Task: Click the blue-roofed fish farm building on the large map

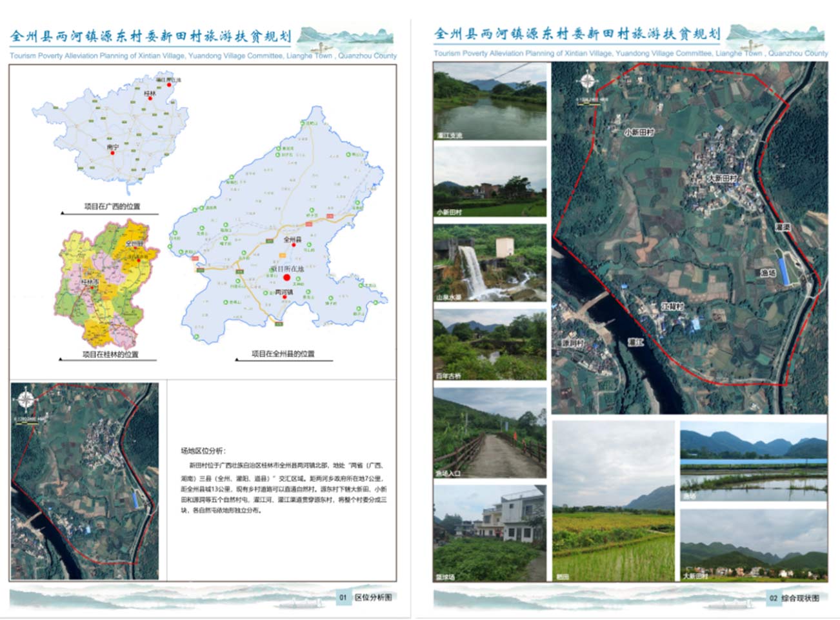Action: (783, 270)
